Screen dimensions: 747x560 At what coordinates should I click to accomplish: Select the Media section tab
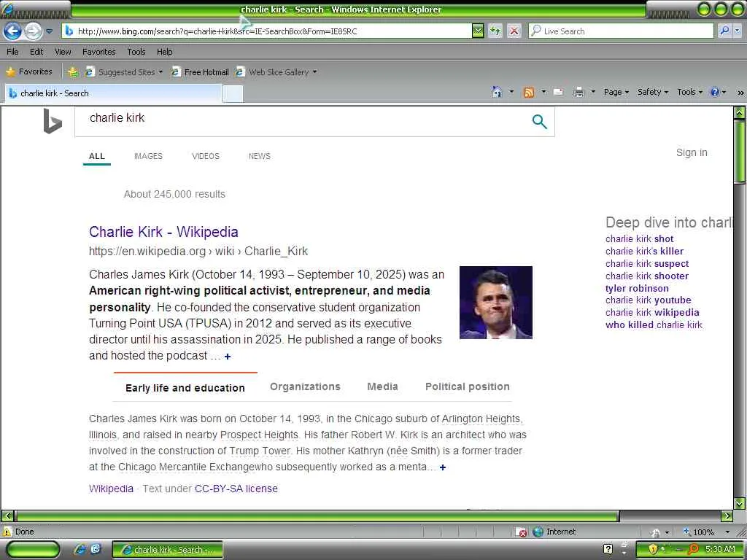pos(382,386)
